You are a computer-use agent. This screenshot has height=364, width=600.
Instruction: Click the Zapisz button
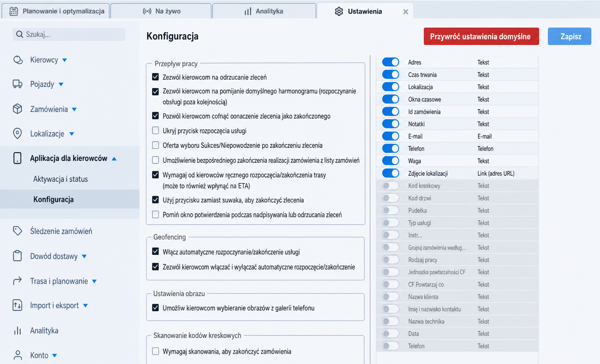tap(569, 36)
